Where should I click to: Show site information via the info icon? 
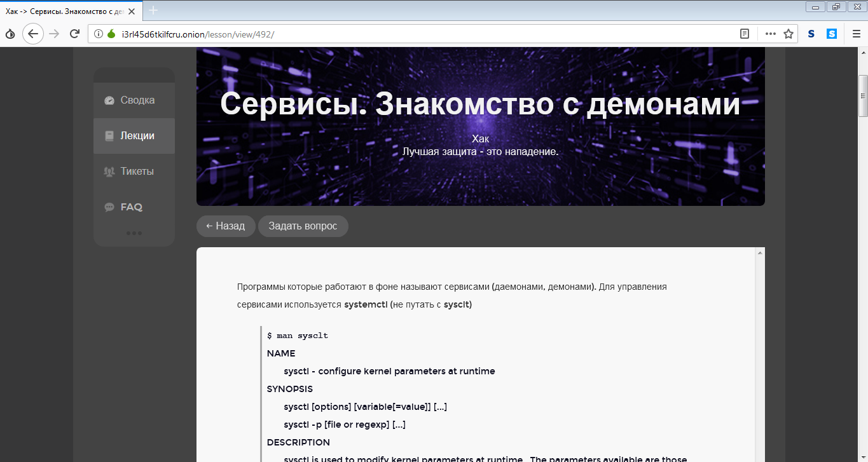tap(98, 34)
